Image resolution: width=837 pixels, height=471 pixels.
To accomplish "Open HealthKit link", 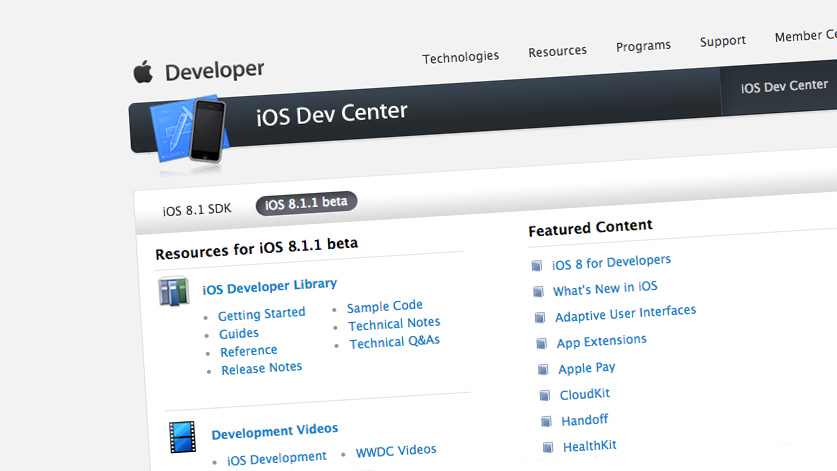I will coord(589,446).
